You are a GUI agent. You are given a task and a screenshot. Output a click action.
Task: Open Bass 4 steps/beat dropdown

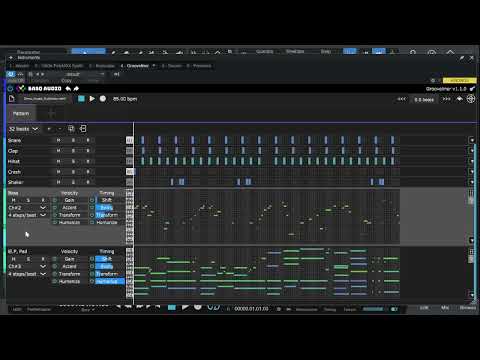click(x=27, y=215)
